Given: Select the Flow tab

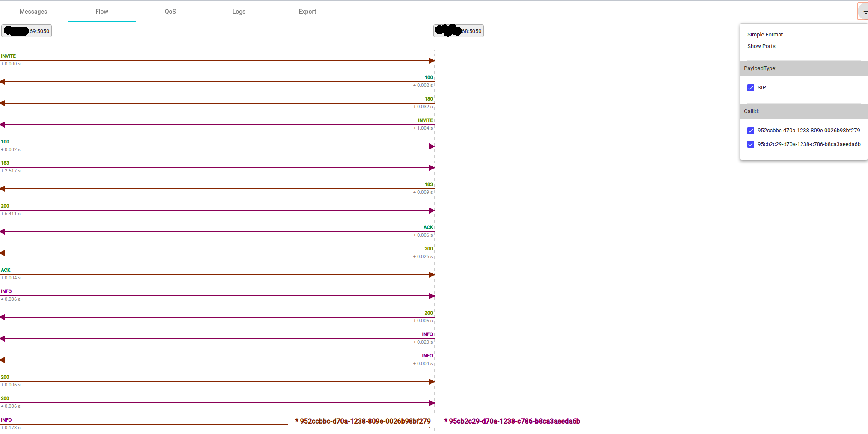Looking at the screenshot, I should pos(101,12).
